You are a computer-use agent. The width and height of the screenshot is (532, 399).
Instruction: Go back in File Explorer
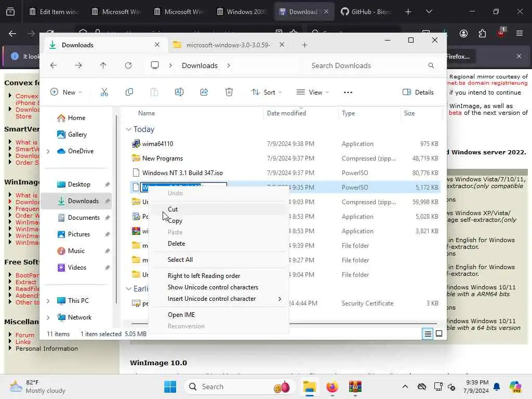(x=54, y=65)
